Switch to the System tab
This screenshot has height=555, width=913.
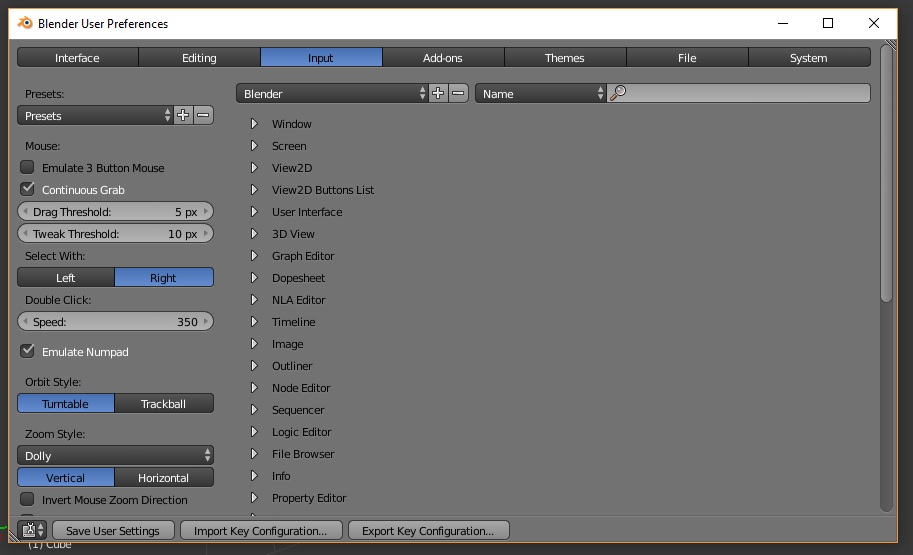(x=809, y=58)
